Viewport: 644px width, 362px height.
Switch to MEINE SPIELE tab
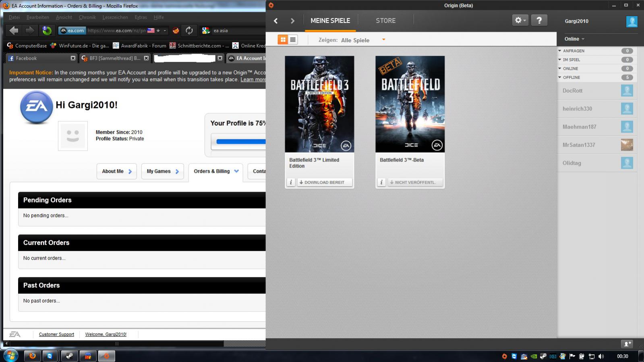(x=330, y=21)
